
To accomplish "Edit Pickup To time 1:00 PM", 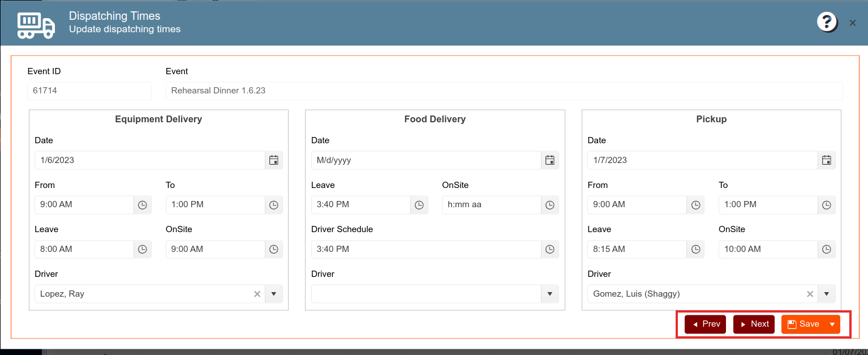I will 768,204.
